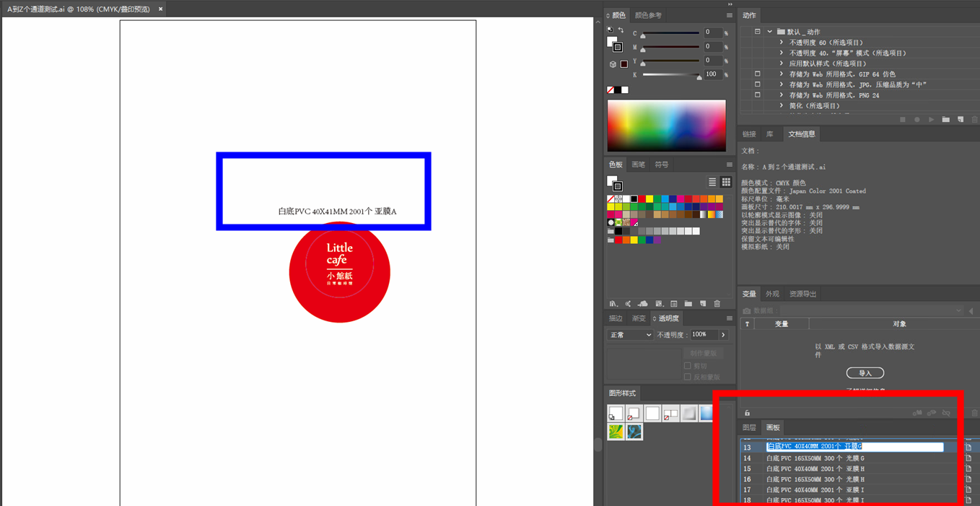Viewport: 980px width, 506px height.
Task: Open the 正常 blending mode dropdown
Action: [630, 335]
